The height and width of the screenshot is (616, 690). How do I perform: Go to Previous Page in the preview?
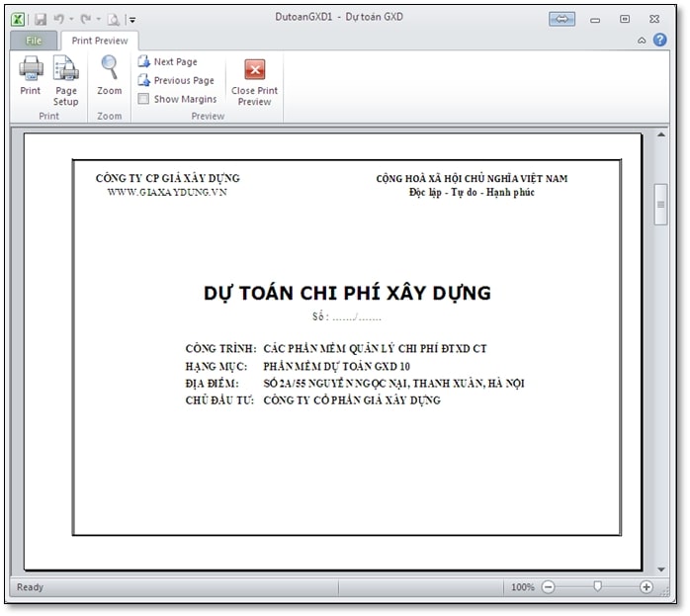pos(175,80)
